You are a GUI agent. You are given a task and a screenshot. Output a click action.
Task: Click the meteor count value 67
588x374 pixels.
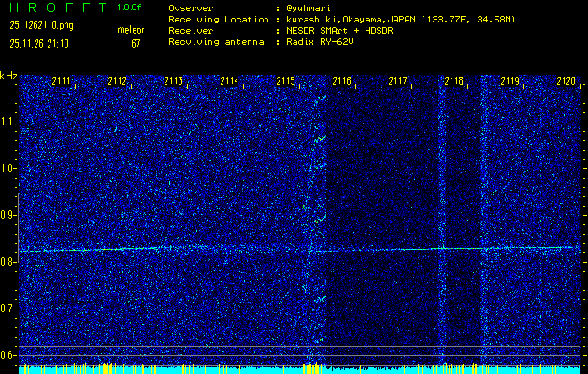(136, 43)
